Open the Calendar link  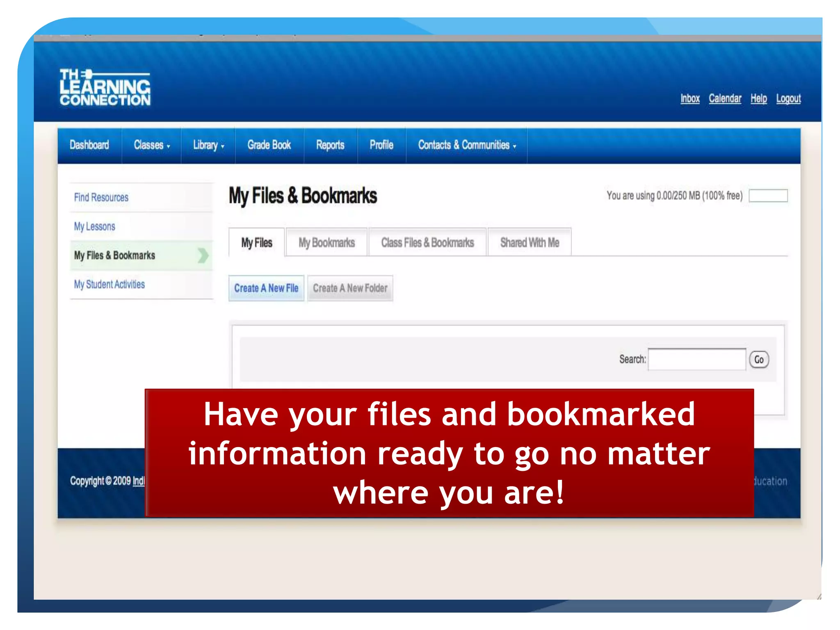pyautogui.click(x=725, y=98)
